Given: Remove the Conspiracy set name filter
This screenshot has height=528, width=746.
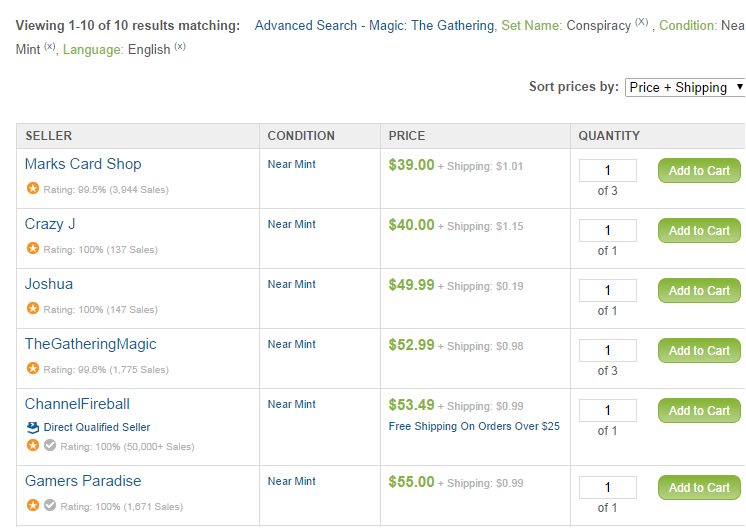Looking at the screenshot, I should (641, 22).
